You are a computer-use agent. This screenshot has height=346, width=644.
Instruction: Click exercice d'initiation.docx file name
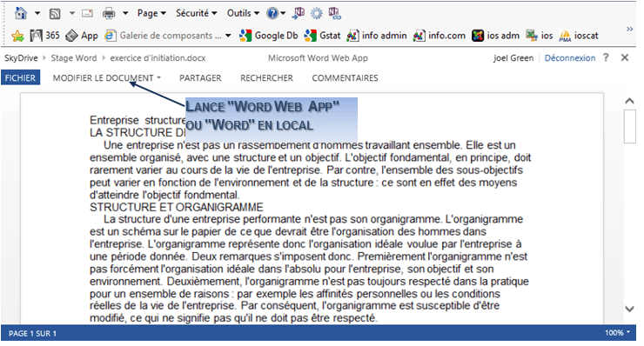(158, 58)
